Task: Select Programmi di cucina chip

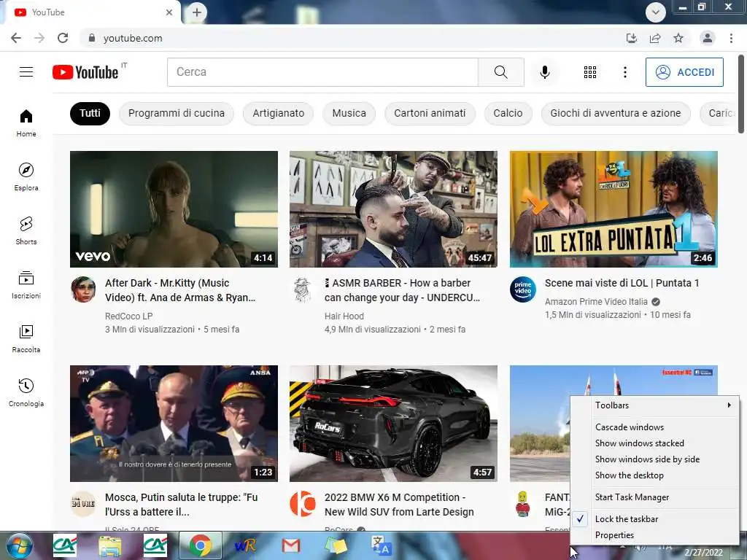Action: pos(177,113)
